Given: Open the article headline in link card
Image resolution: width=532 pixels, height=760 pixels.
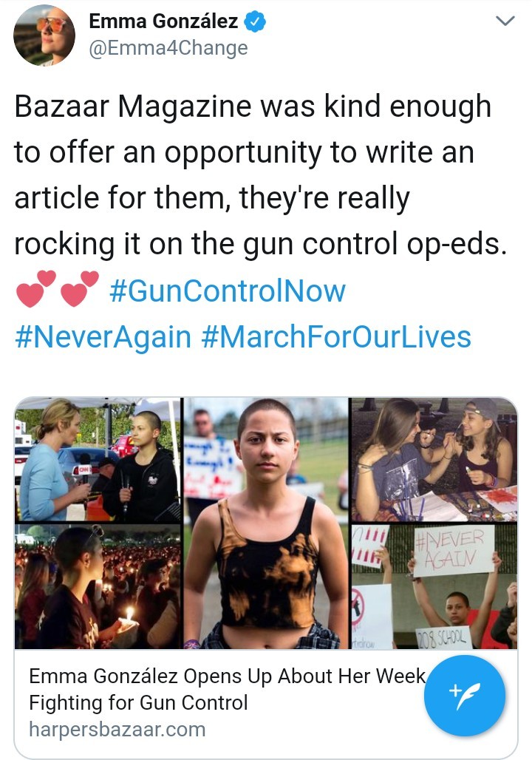Looking at the screenshot, I should point(227,689).
